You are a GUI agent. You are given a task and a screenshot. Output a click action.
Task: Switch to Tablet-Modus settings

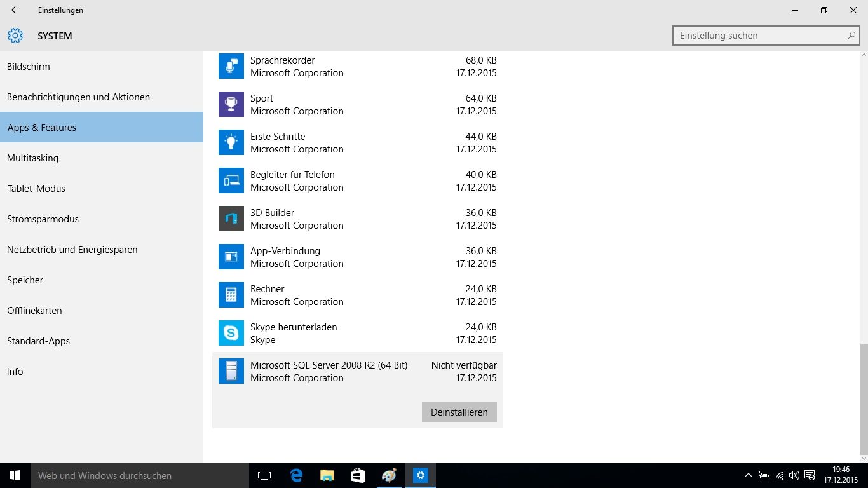[x=102, y=189]
